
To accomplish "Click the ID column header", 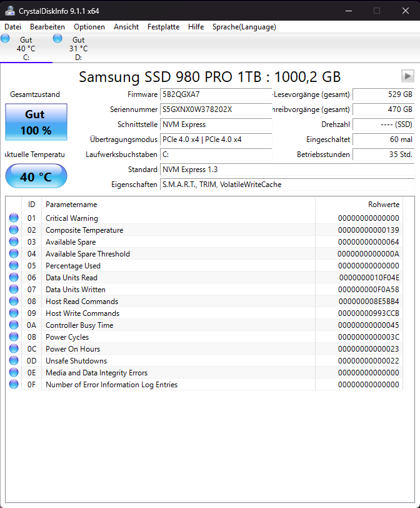I will pyautogui.click(x=31, y=205).
